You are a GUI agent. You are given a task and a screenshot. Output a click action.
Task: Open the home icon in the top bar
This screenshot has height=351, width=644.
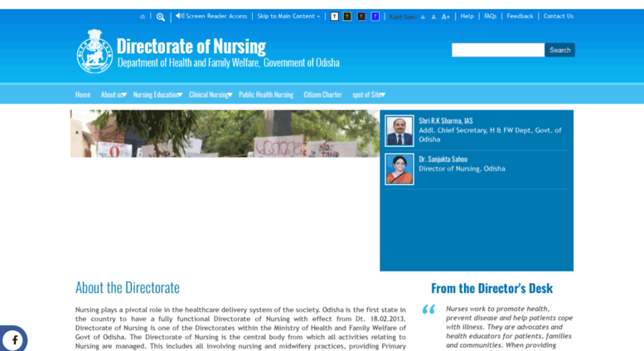[143, 17]
